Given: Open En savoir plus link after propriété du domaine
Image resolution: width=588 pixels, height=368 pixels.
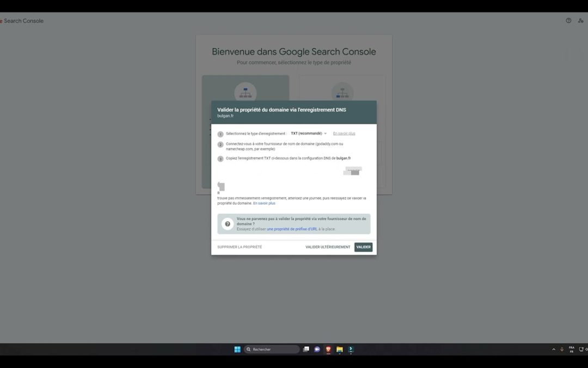Looking at the screenshot, I should coord(264,203).
